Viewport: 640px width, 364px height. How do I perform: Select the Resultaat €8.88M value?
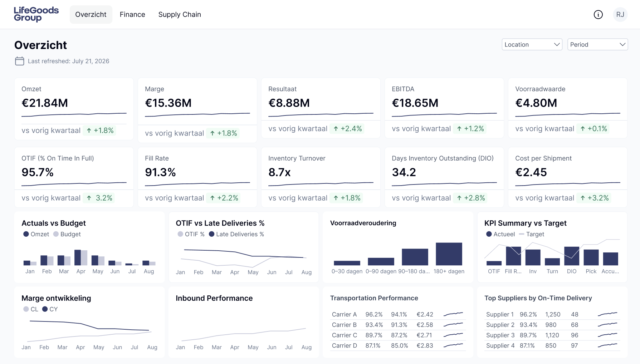point(289,103)
